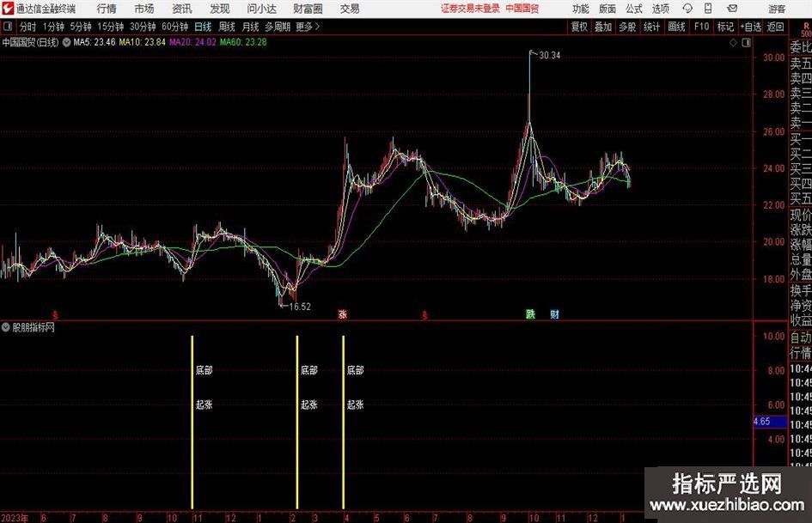Click the 游客 guest account label

tap(777, 9)
